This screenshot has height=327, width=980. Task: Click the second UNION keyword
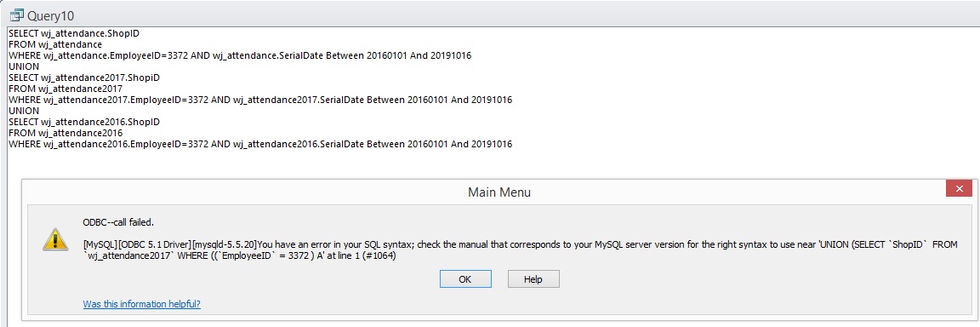[x=23, y=112]
